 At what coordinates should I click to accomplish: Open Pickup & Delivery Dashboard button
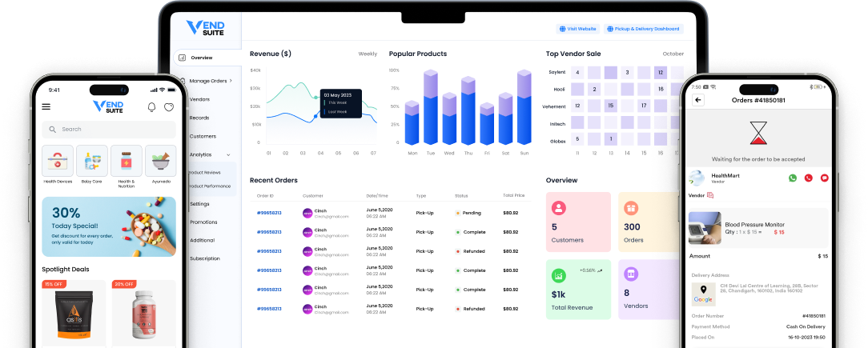[x=644, y=29]
